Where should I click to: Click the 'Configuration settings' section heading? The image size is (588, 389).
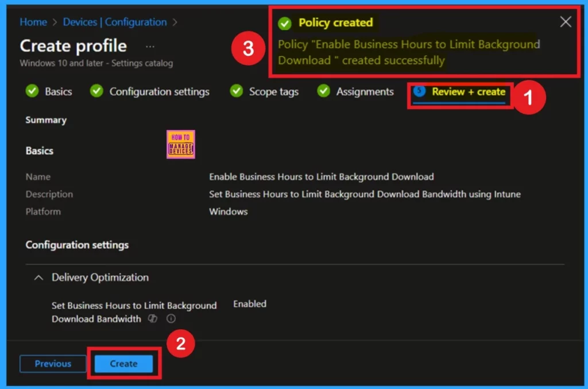click(x=77, y=245)
